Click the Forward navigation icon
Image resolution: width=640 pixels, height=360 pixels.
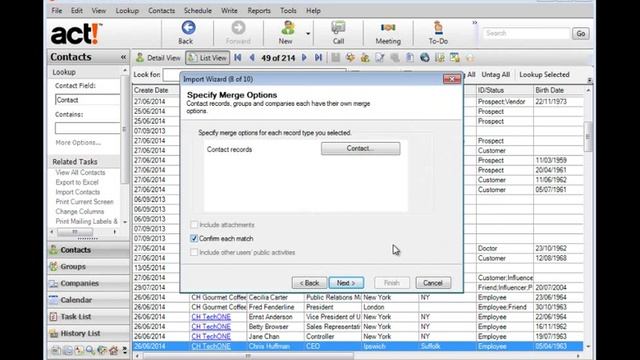pos(238,28)
